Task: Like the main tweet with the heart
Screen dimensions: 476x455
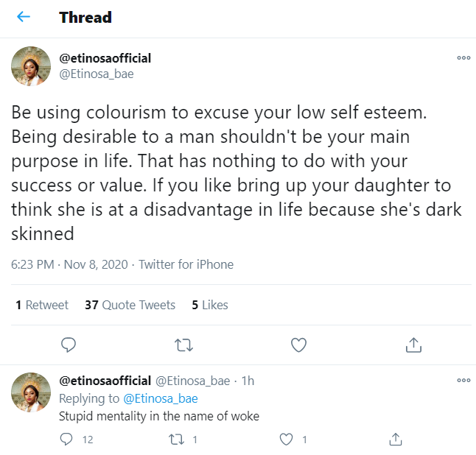Action: point(298,344)
